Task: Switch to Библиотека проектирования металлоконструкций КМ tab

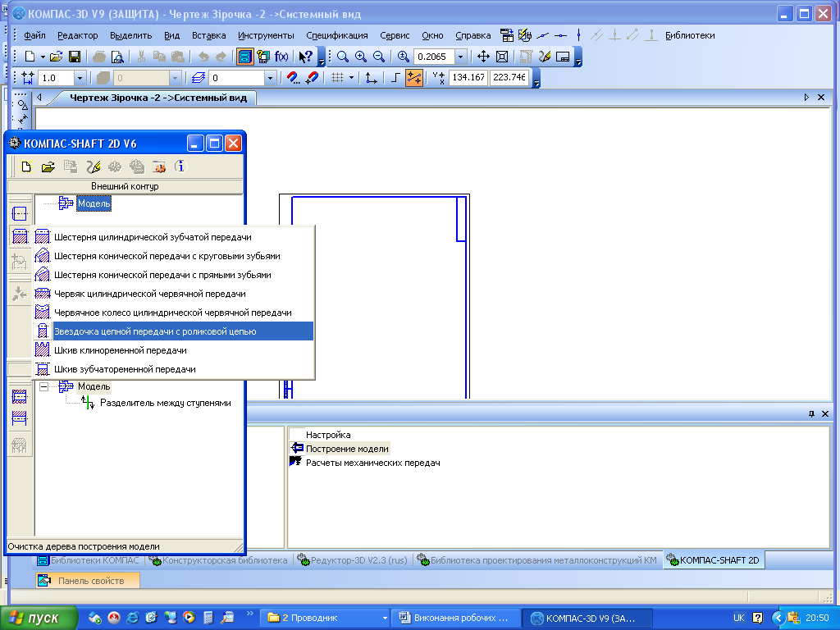Action: (x=536, y=560)
